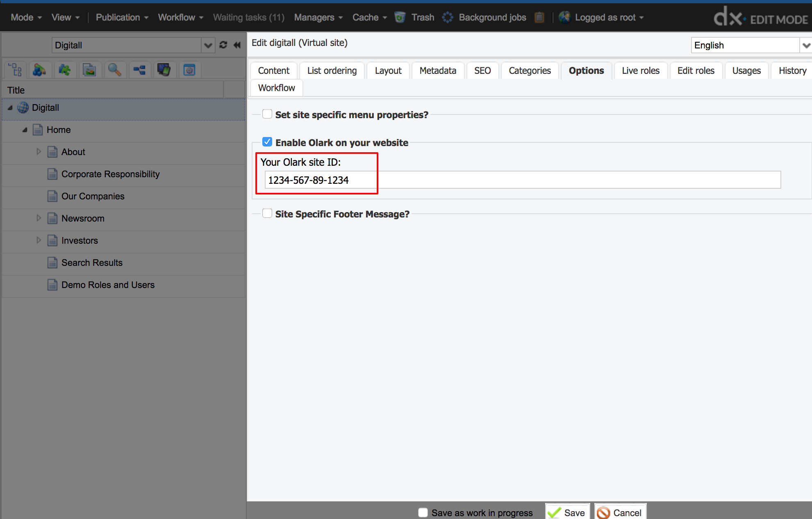Enable Site Specific Footer Message checkbox
Screen dimensions: 812x519
(267, 213)
